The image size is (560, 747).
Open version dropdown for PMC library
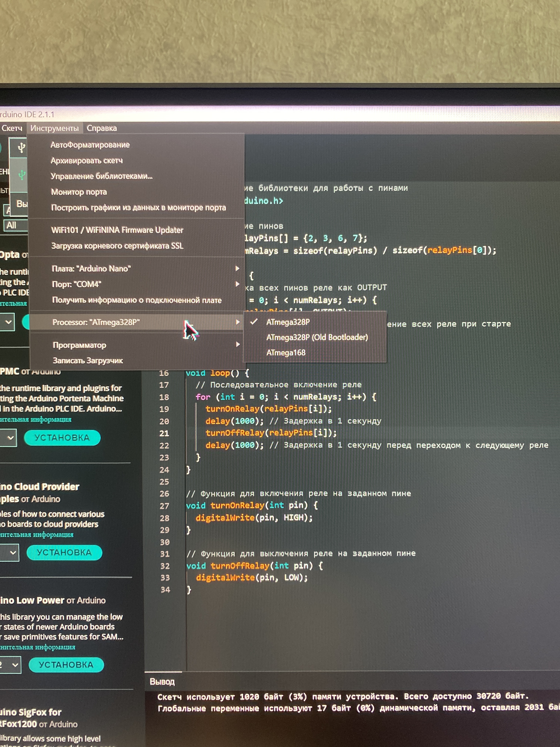pos(8,438)
